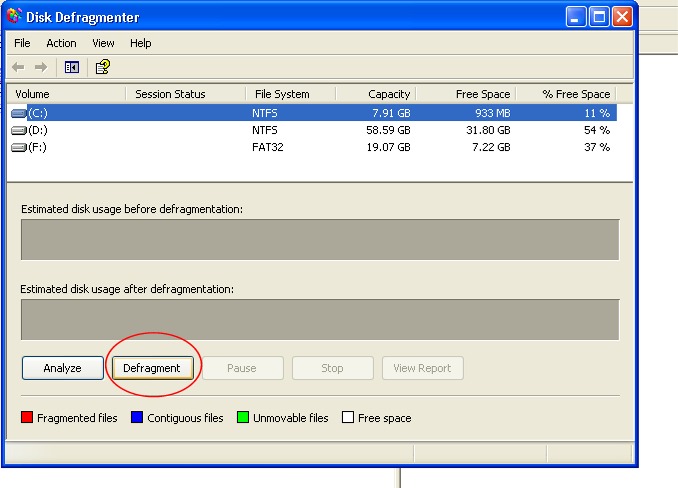Click the Analyze button

click(63, 368)
